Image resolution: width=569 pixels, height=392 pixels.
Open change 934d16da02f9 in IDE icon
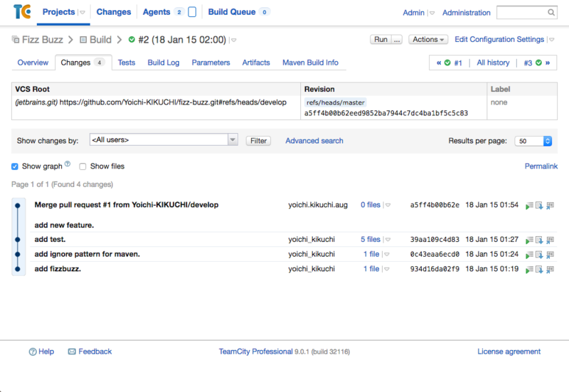550,270
